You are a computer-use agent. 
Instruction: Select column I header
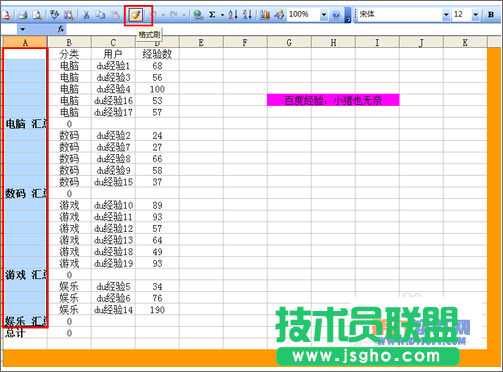[x=377, y=42]
